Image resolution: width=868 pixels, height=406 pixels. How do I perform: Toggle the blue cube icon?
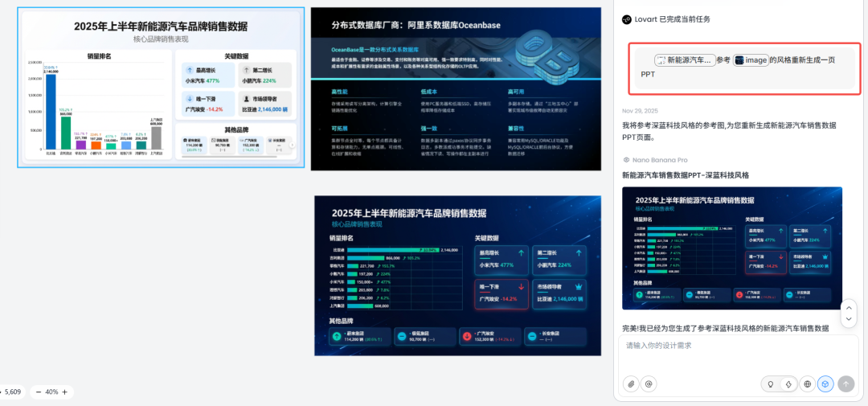pyautogui.click(x=825, y=383)
